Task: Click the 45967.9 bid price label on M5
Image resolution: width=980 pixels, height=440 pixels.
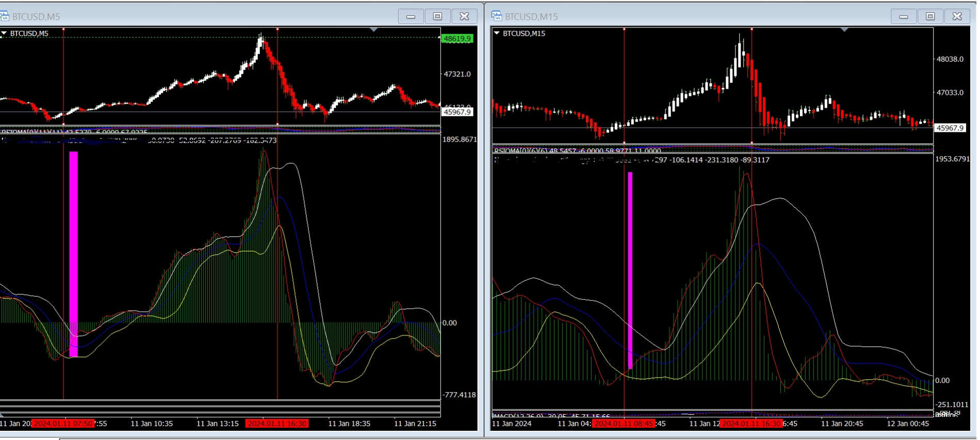Action: [x=458, y=112]
